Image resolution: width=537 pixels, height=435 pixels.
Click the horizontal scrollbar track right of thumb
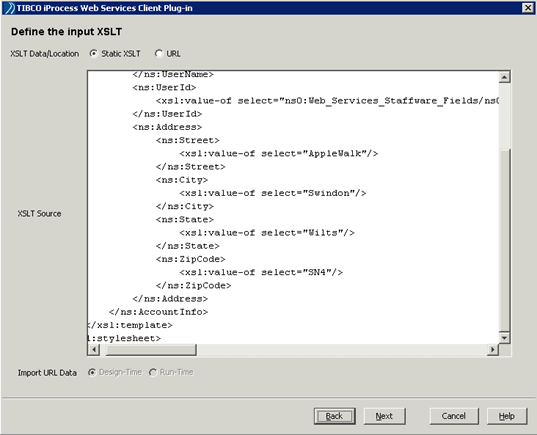coord(341,350)
